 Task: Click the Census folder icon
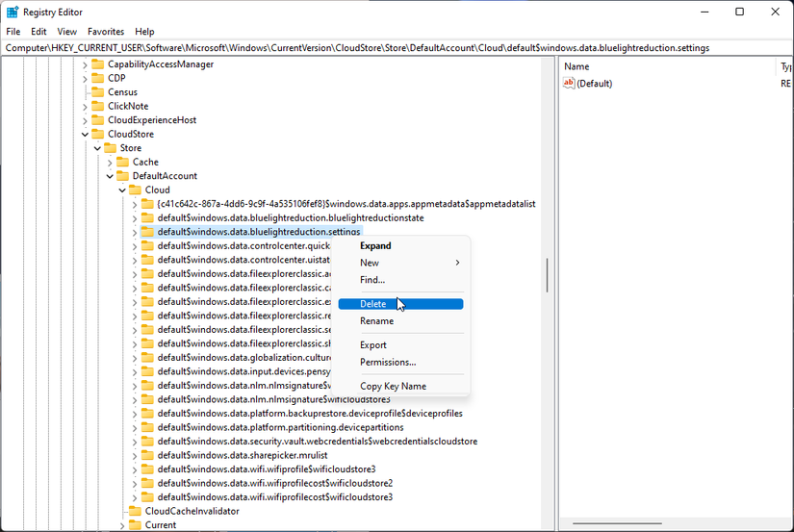point(98,91)
